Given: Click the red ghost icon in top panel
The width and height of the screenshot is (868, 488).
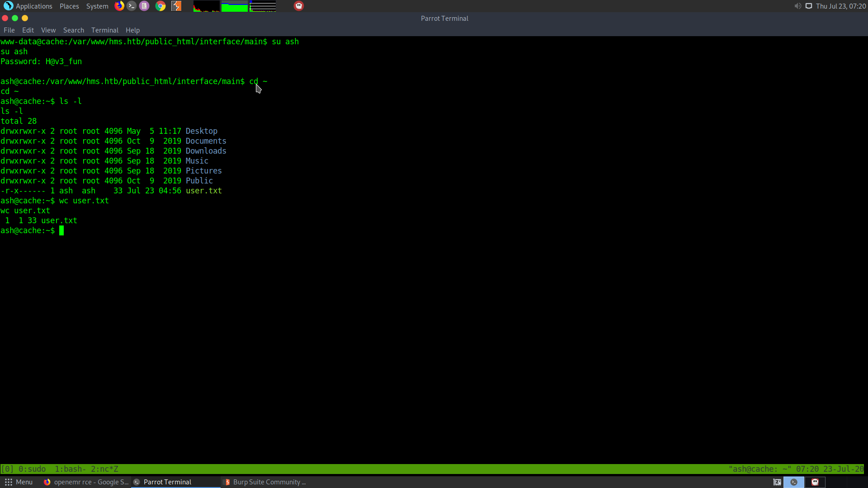Looking at the screenshot, I should (x=299, y=6).
